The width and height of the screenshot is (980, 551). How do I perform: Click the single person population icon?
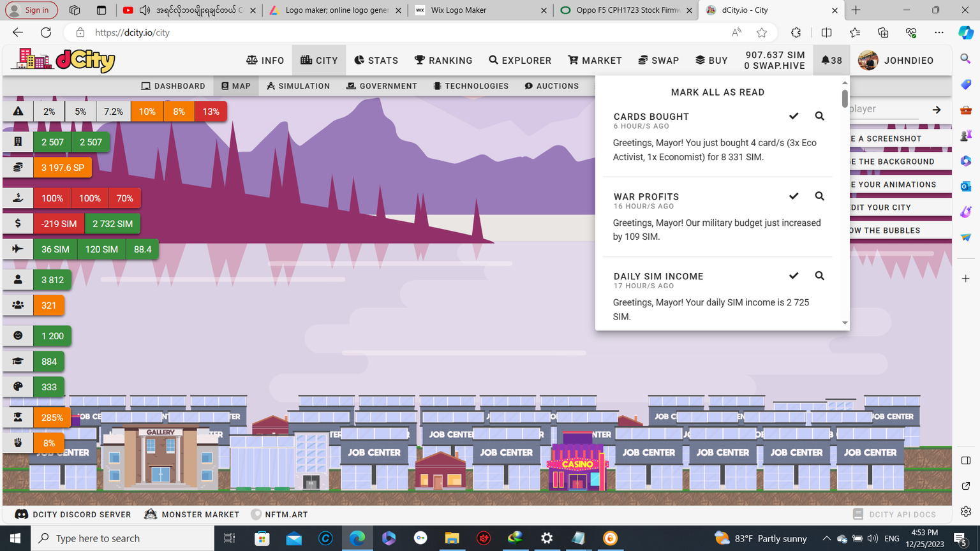coord(18,280)
